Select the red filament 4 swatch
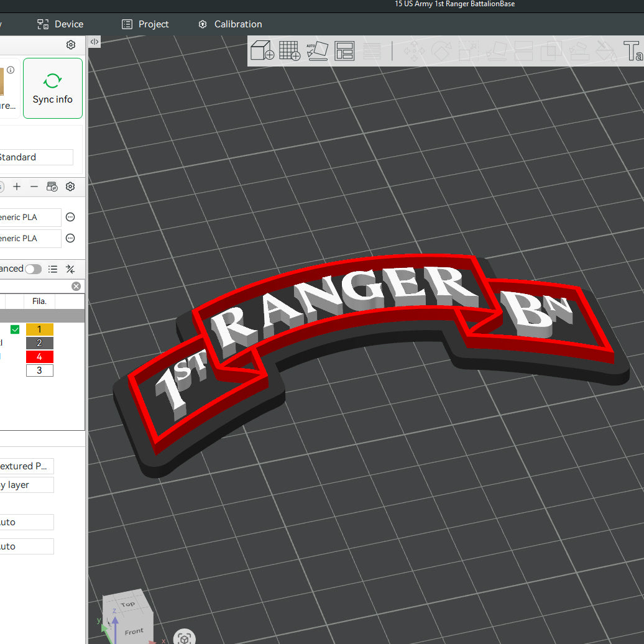This screenshot has width=644, height=644. [x=39, y=356]
